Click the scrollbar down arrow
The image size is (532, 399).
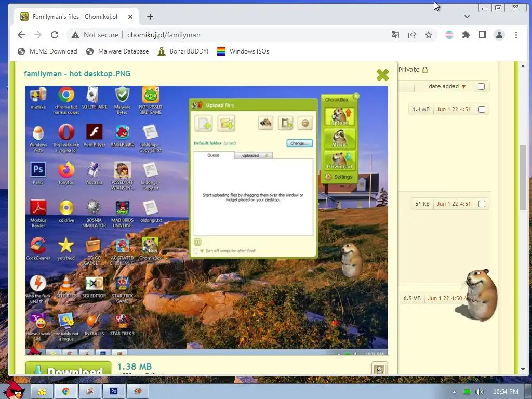pyautogui.click(x=523, y=369)
